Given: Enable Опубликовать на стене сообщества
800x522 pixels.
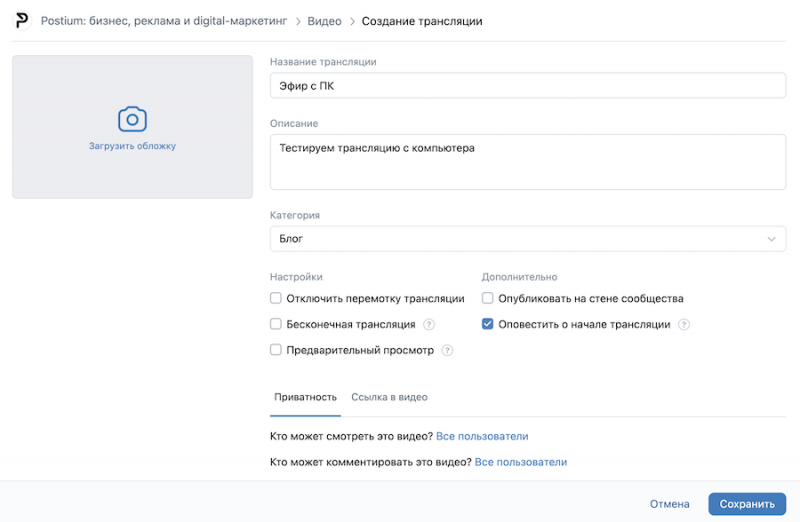Looking at the screenshot, I should tap(488, 299).
